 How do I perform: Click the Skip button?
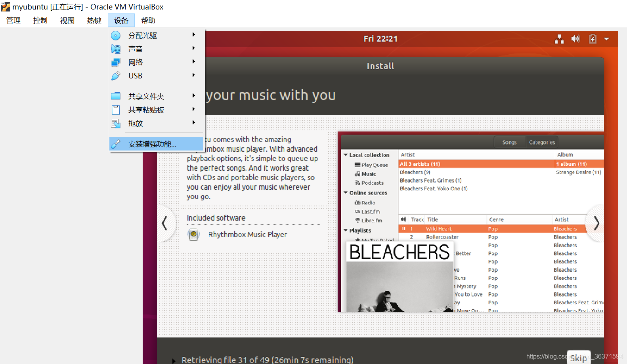579,358
